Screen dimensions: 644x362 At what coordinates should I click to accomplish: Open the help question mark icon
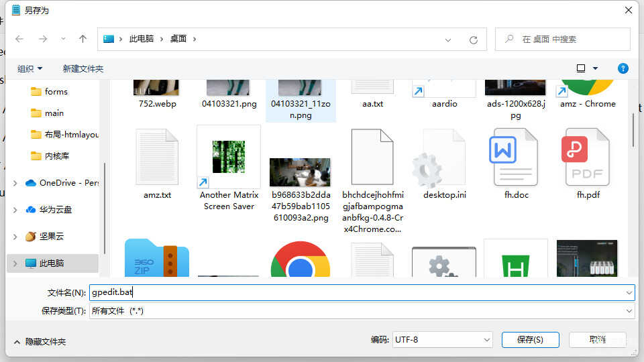[x=623, y=68]
